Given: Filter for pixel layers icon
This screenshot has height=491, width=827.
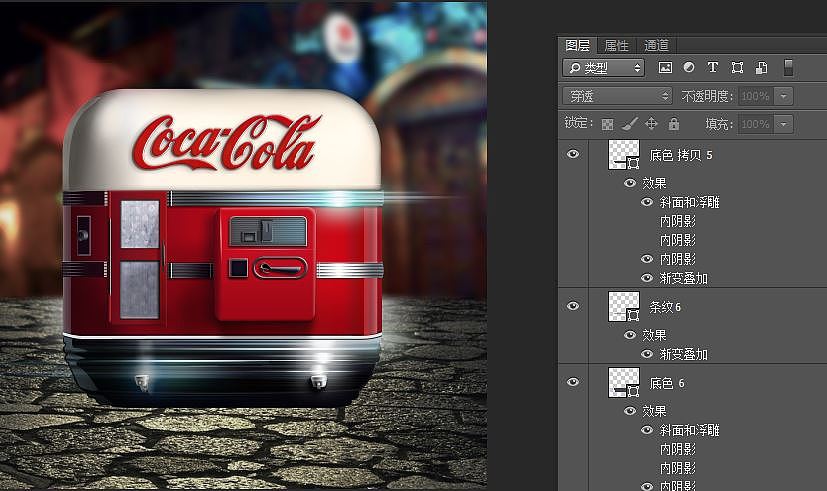Looking at the screenshot, I should coord(665,68).
